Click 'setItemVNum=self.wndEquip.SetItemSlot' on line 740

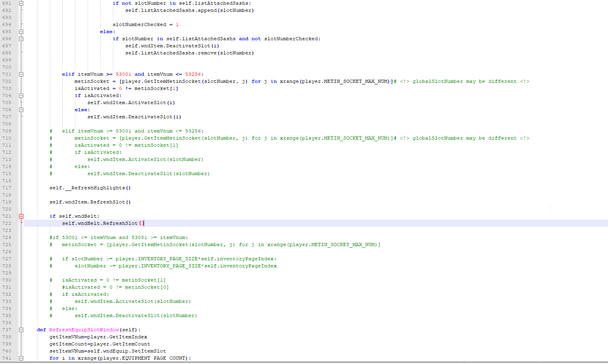108,351
